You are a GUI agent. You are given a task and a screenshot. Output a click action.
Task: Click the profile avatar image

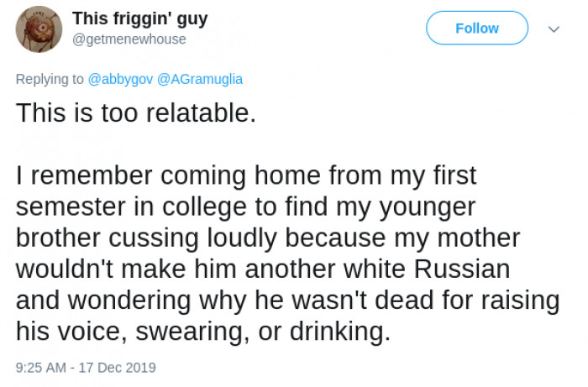39,29
